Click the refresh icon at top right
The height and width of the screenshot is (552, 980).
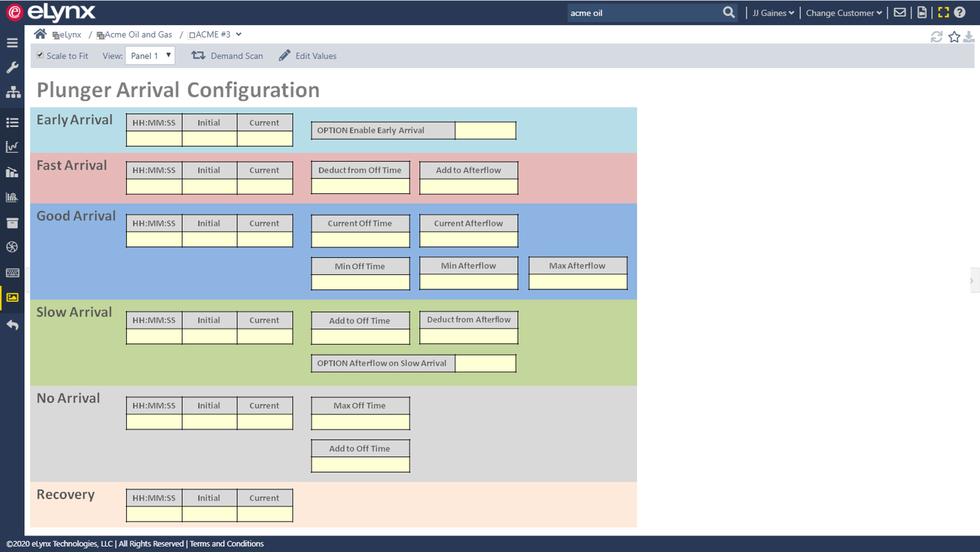(936, 37)
